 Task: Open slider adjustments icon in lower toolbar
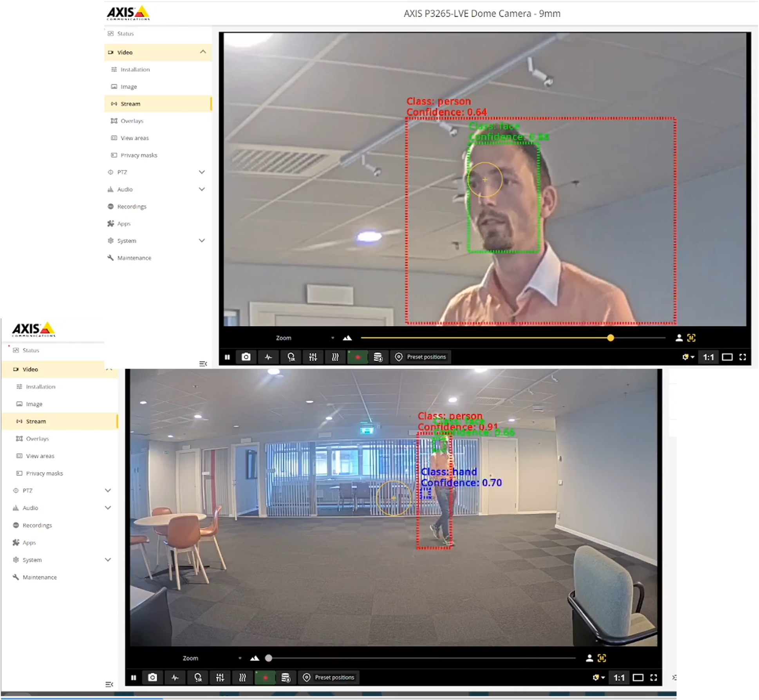(x=220, y=678)
